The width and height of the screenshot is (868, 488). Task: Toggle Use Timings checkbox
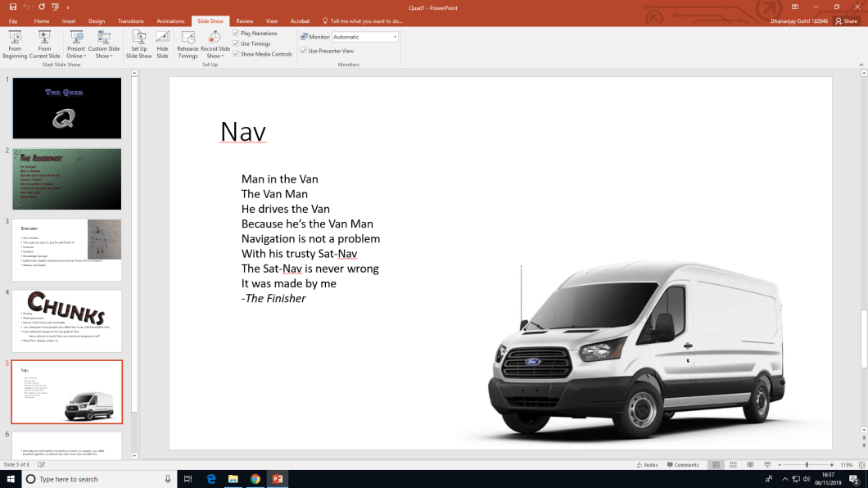pos(236,43)
